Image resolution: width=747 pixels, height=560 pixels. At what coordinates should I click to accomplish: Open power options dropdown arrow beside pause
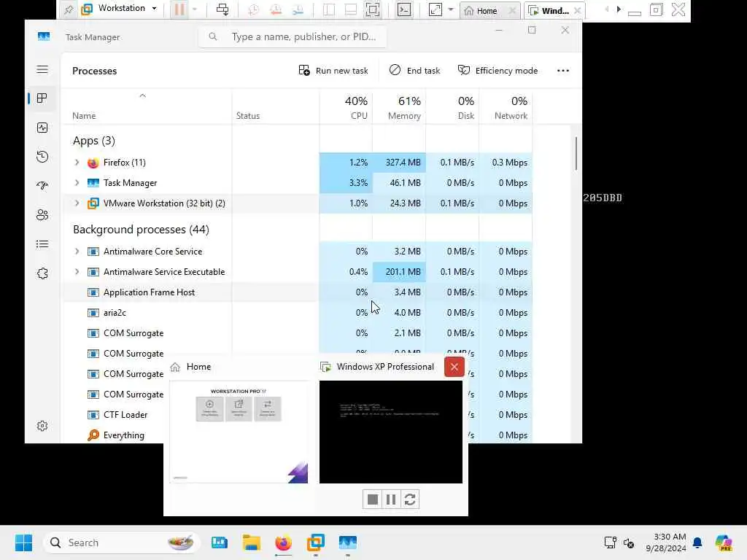(194, 9)
